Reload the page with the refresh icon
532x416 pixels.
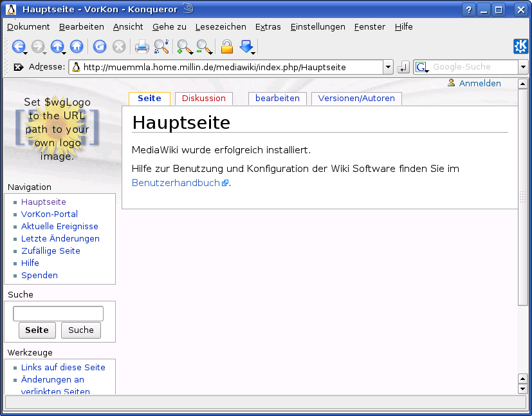pyautogui.click(x=100, y=46)
